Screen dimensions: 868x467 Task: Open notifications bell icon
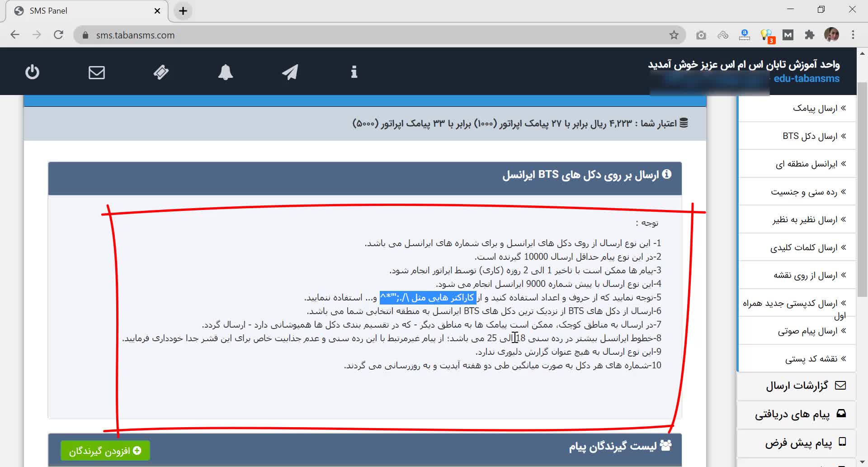226,72
